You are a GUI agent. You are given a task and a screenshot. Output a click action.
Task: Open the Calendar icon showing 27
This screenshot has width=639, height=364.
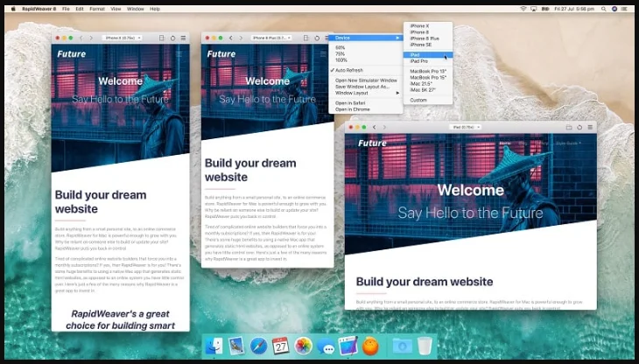[280, 346]
